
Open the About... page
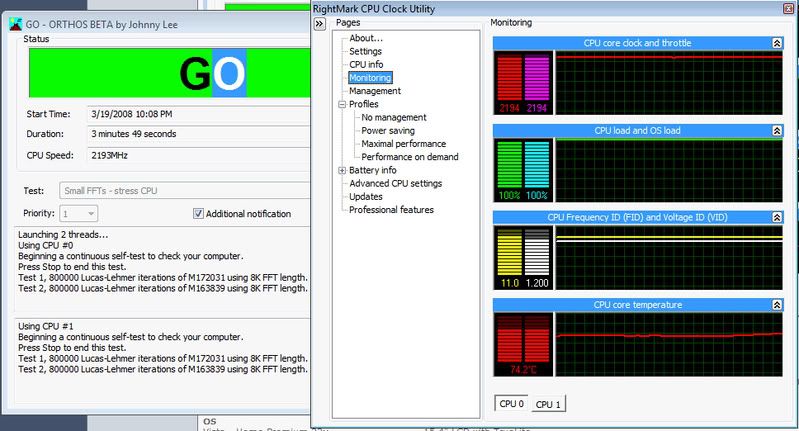(x=366, y=38)
